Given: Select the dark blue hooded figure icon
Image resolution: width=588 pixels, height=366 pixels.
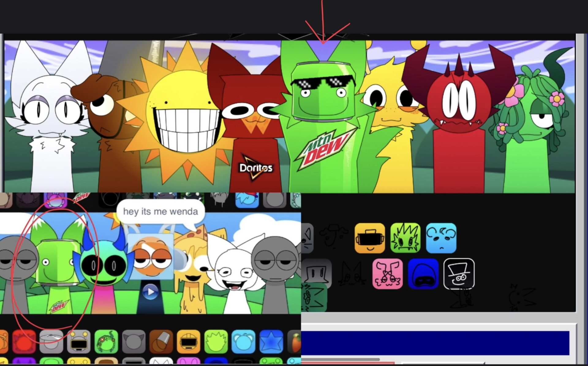Looking at the screenshot, I should point(423,274).
